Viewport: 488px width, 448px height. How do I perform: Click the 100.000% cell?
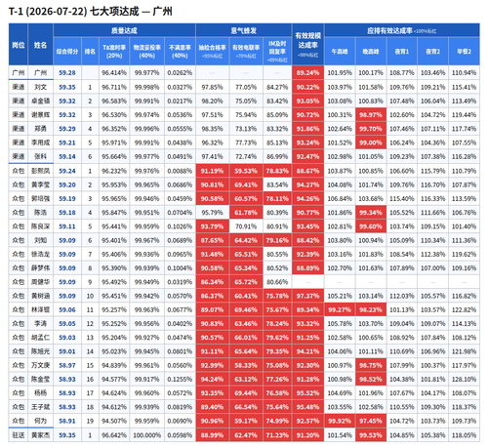tap(146, 435)
